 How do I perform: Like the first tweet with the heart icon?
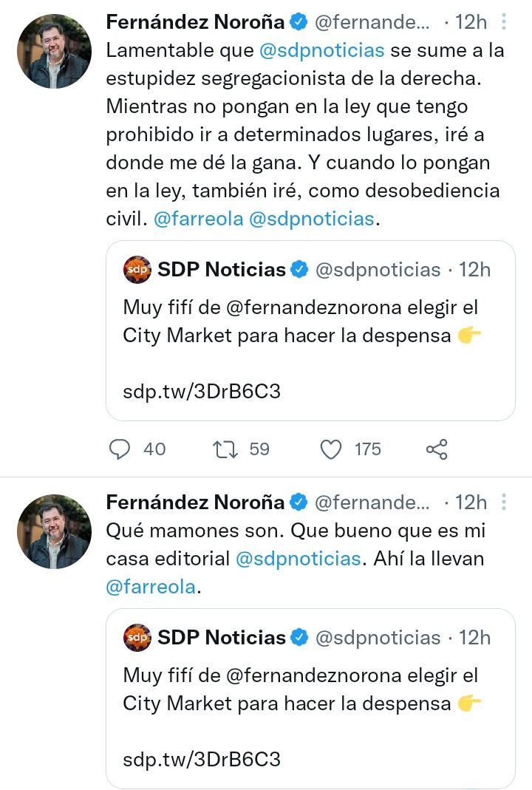[x=331, y=449]
